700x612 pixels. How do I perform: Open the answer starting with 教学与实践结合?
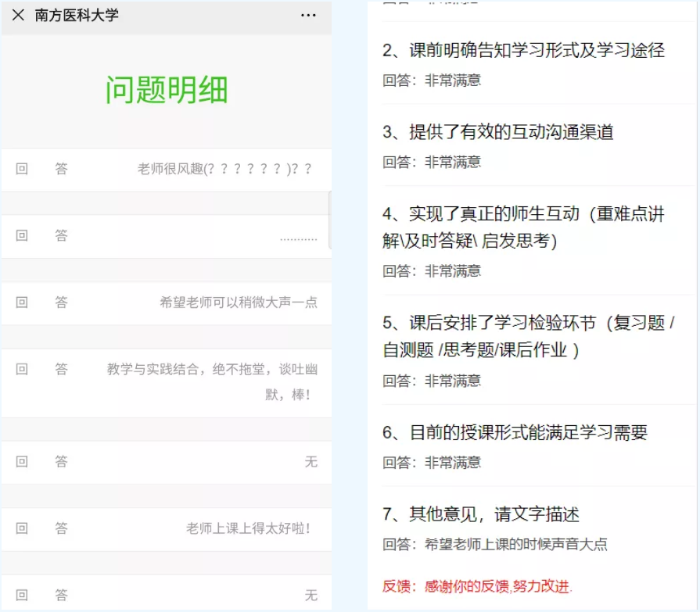[x=212, y=370]
